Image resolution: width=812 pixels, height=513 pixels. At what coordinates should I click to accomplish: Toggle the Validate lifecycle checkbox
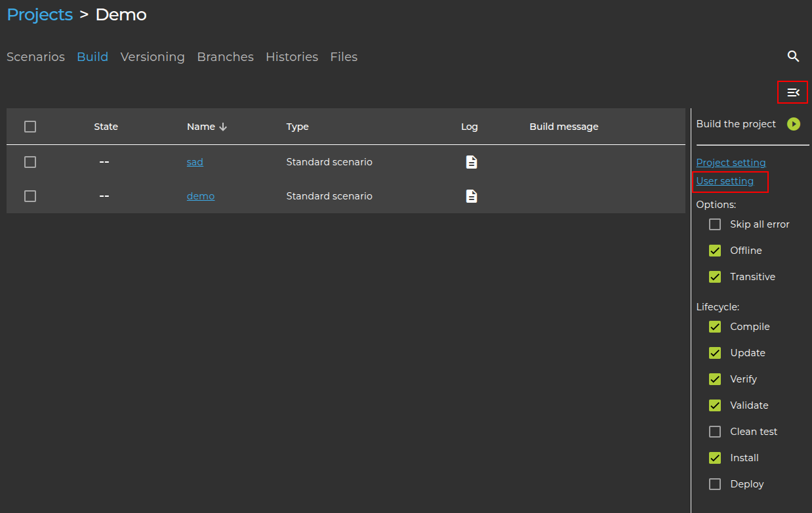click(x=715, y=405)
